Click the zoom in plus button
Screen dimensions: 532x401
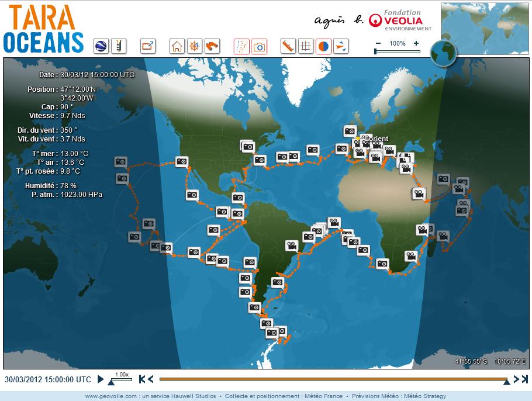coord(416,43)
